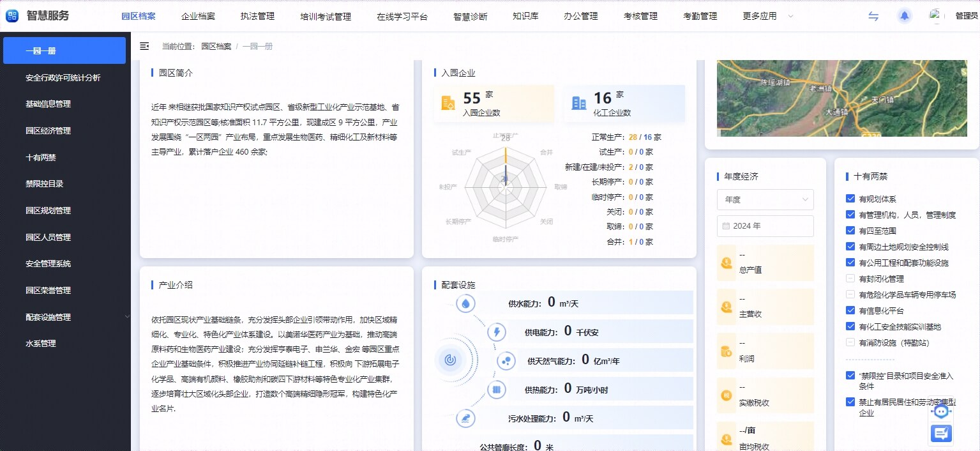Uncheck 有信息化平台 checkbox

(850, 310)
